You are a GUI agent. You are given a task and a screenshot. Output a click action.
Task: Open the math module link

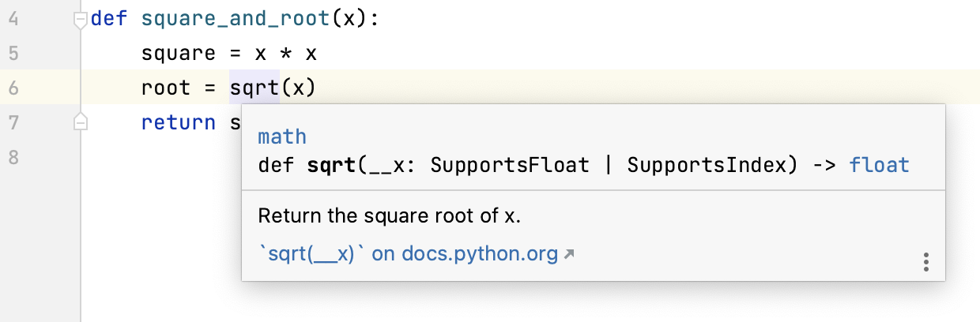click(x=282, y=137)
